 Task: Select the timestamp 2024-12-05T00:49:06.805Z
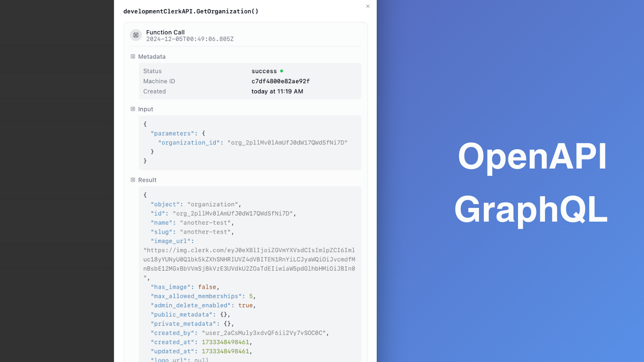pos(190,39)
